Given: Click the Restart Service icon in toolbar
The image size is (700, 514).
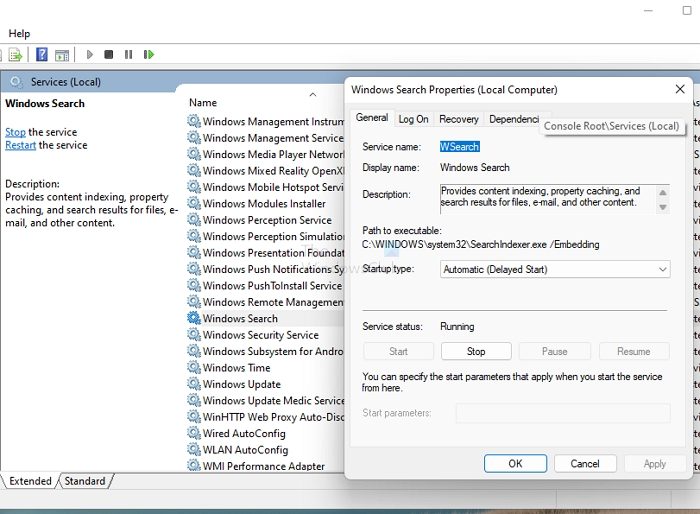Looking at the screenshot, I should (x=149, y=54).
